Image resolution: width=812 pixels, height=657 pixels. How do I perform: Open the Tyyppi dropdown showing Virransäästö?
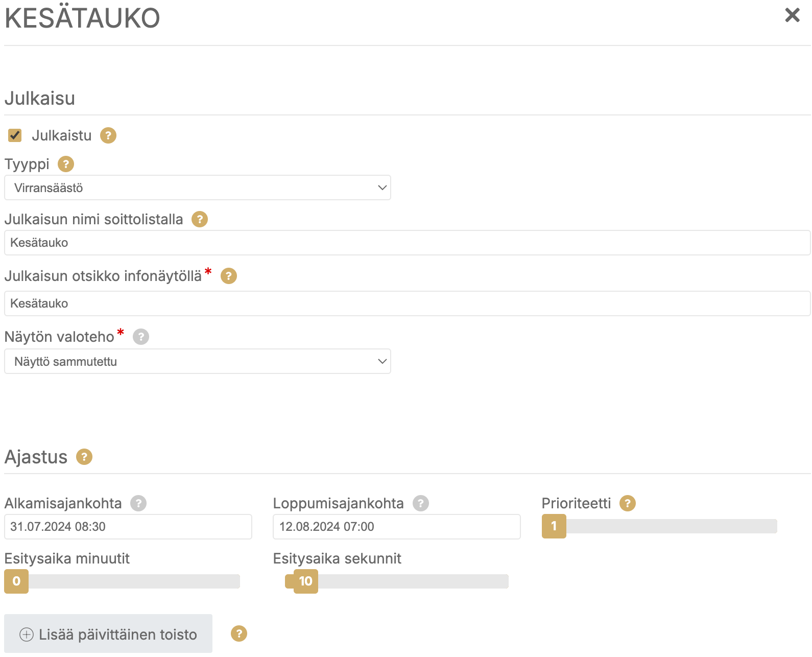pos(198,187)
